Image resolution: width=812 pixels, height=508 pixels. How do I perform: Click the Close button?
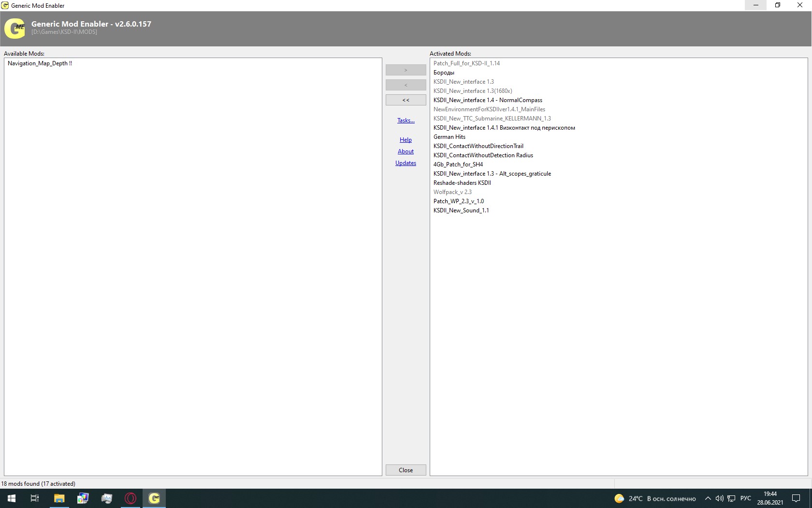[x=406, y=470]
